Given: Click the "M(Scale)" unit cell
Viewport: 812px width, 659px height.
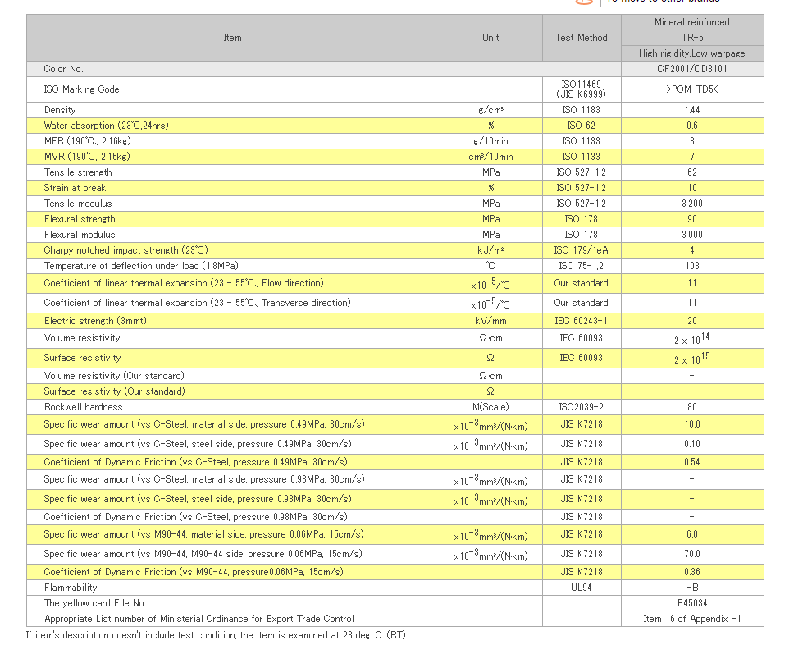Looking at the screenshot, I should coord(490,407).
